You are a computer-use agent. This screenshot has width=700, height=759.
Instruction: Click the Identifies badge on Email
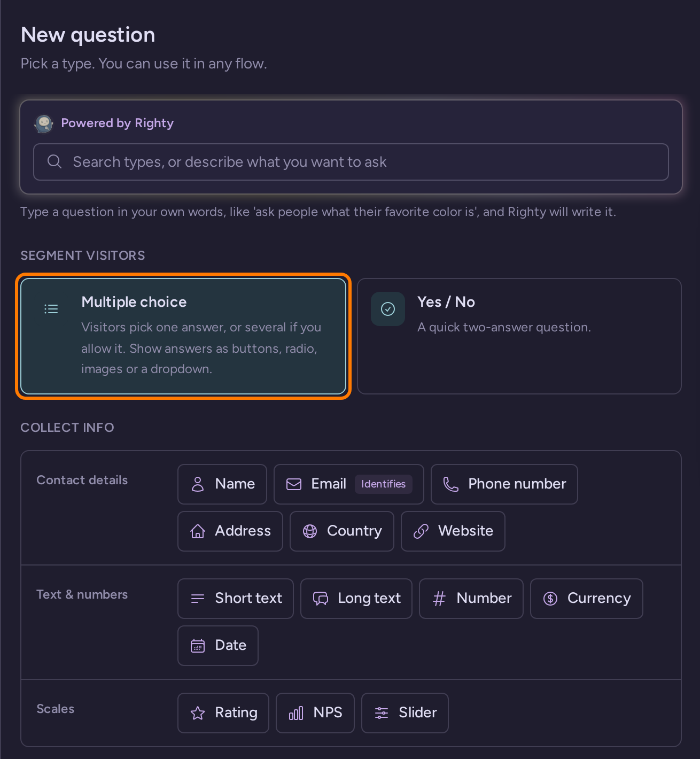tap(384, 484)
